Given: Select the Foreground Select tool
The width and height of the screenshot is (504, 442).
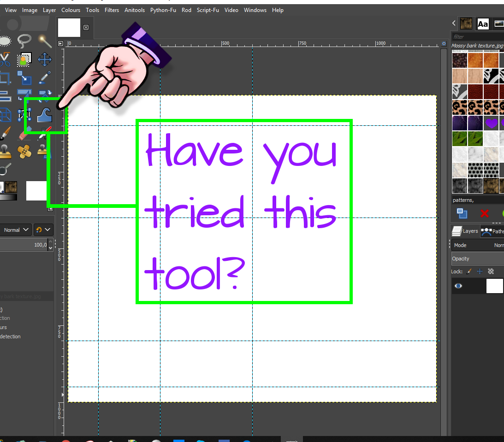Looking at the screenshot, I should point(24,59).
